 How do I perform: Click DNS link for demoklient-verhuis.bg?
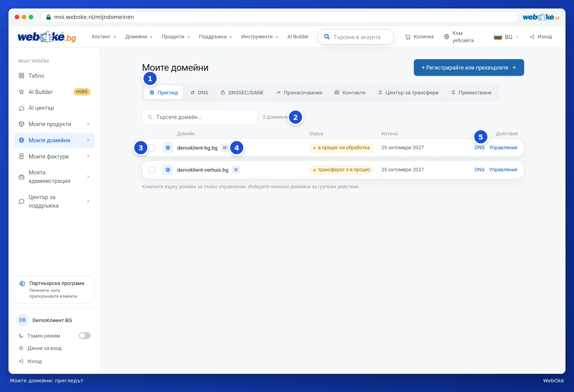[480, 170]
